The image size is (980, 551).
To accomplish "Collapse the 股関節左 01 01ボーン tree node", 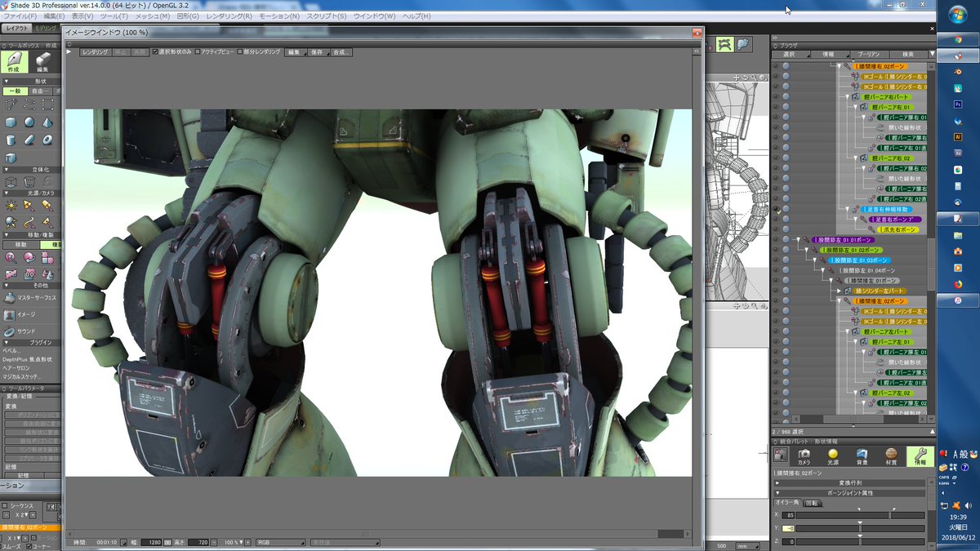I will click(797, 240).
